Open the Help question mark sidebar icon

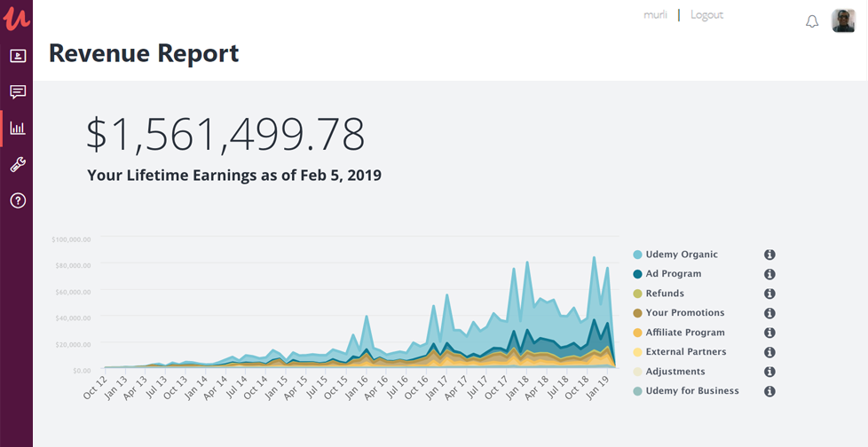click(x=18, y=200)
